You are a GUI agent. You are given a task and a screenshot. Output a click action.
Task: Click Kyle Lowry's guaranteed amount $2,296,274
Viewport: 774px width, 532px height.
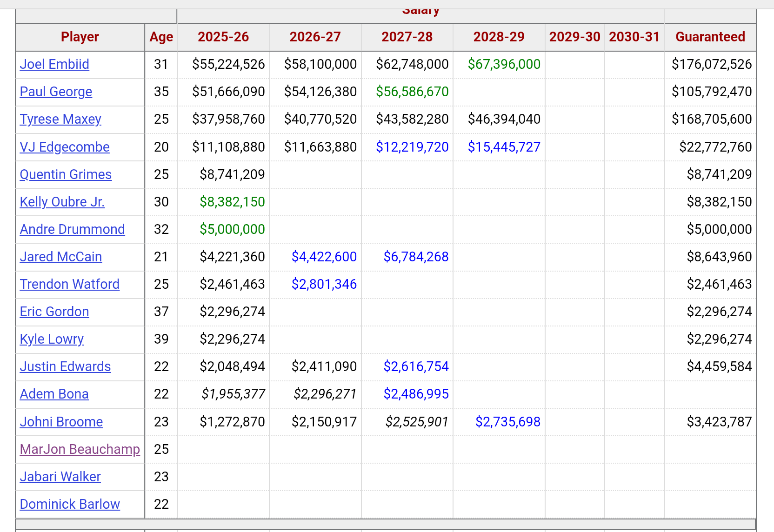point(720,339)
